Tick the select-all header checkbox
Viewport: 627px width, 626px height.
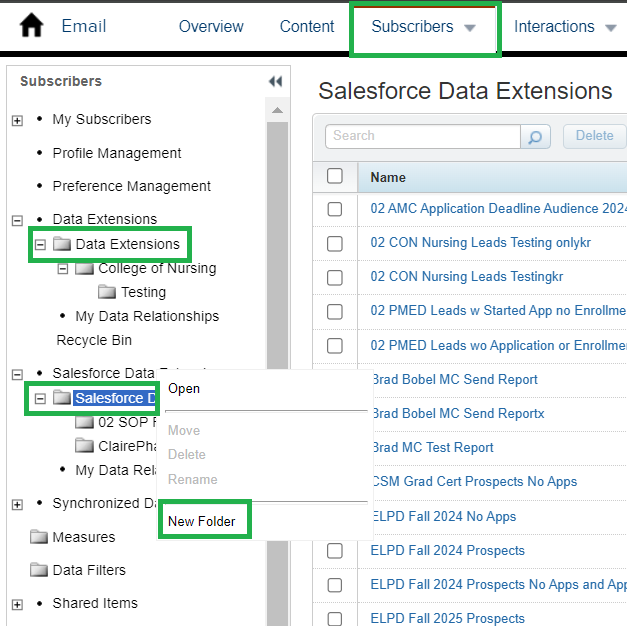click(335, 176)
